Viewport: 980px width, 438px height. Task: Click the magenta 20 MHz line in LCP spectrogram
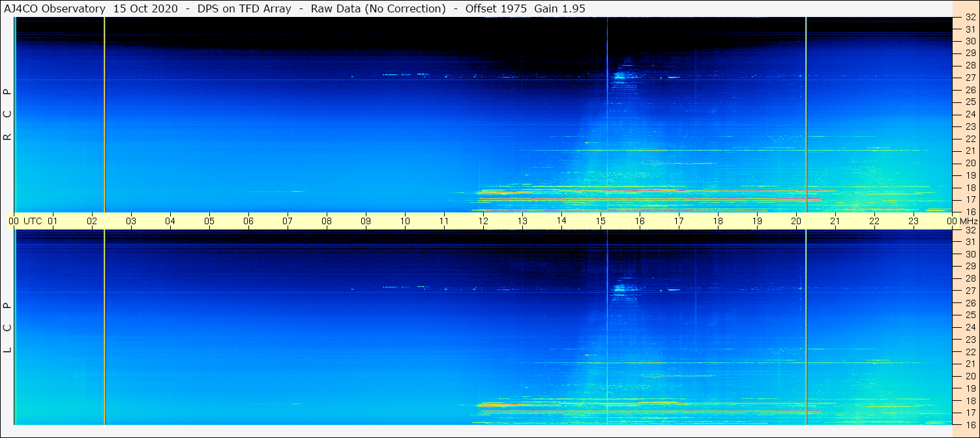pos(678,376)
